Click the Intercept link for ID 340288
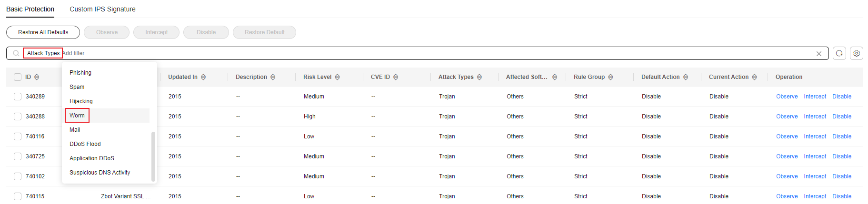Viewport: 868px width, 204px height. pos(815,117)
